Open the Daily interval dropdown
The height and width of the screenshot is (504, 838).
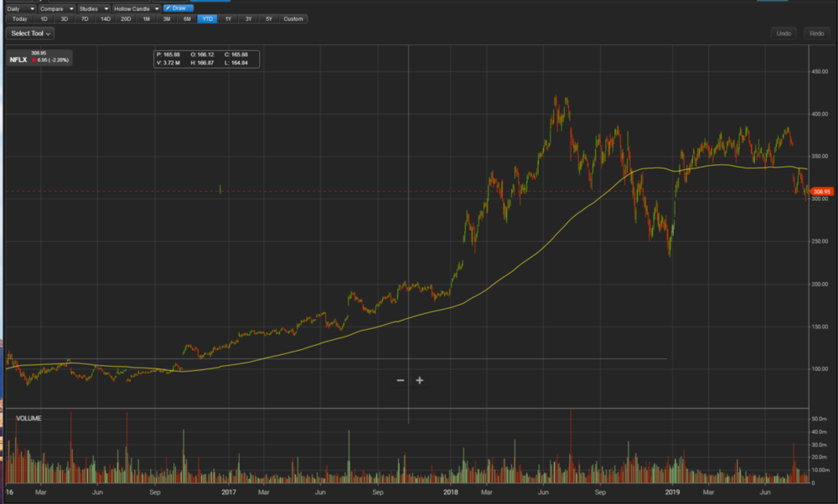tap(17, 7)
